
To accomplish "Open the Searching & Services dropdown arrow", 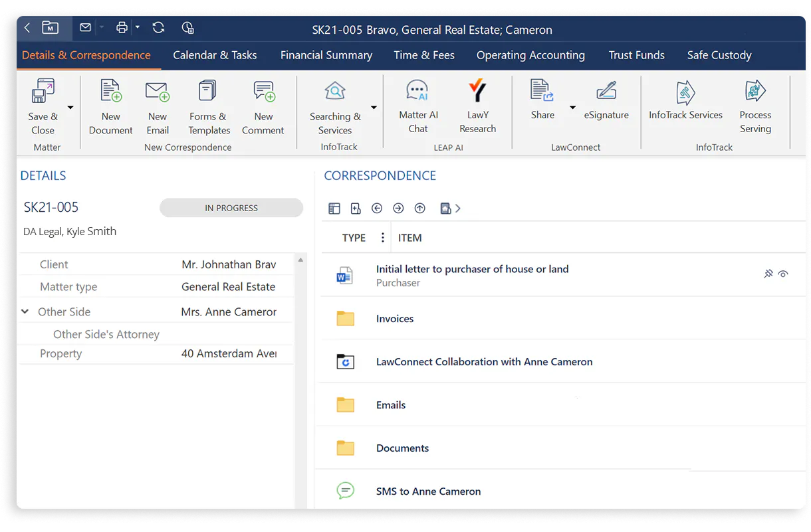I will pos(374,108).
